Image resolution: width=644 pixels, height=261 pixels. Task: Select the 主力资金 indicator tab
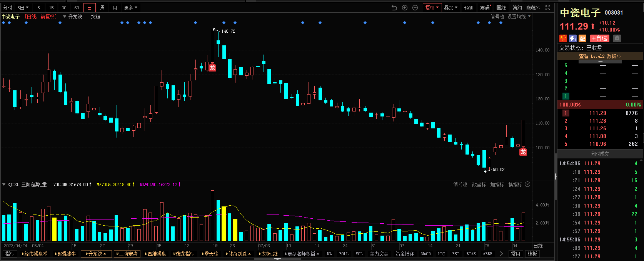click(379, 254)
